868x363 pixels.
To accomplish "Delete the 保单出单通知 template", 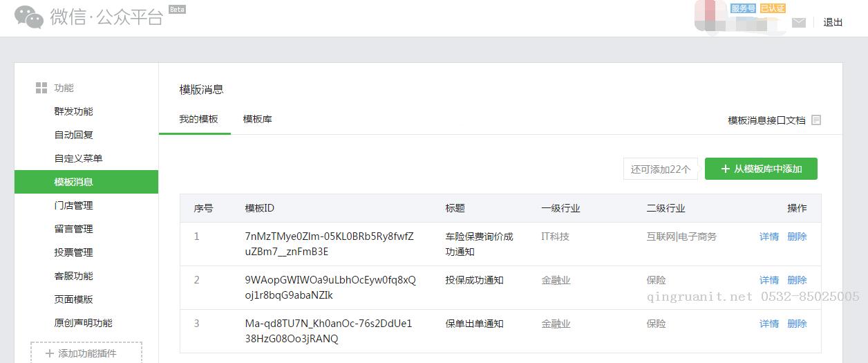I will click(x=797, y=324).
